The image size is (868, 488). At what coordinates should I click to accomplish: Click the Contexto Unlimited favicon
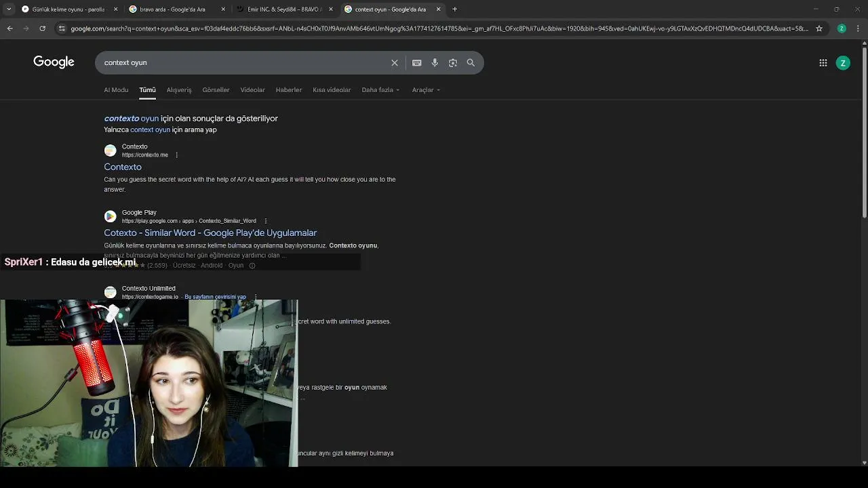click(x=110, y=292)
